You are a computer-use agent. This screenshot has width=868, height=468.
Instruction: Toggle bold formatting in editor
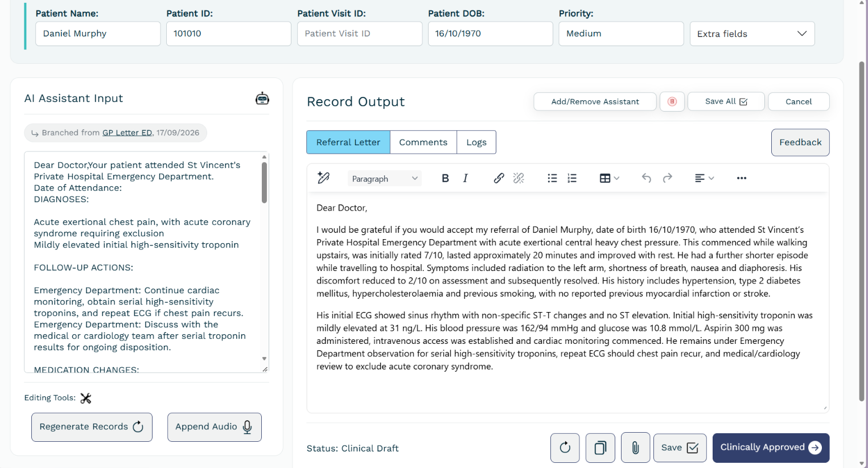(x=445, y=178)
